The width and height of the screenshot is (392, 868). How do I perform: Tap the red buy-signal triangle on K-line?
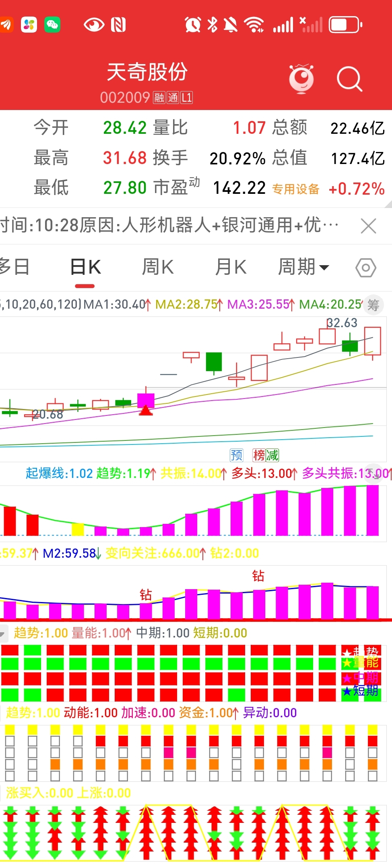[146, 410]
